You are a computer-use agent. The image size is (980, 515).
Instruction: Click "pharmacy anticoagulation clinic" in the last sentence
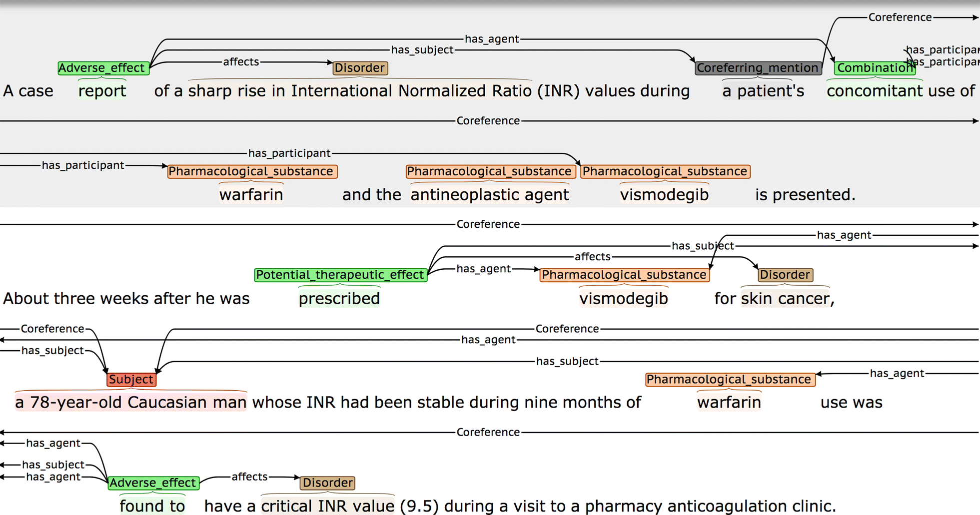pyautogui.click(x=708, y=506)
